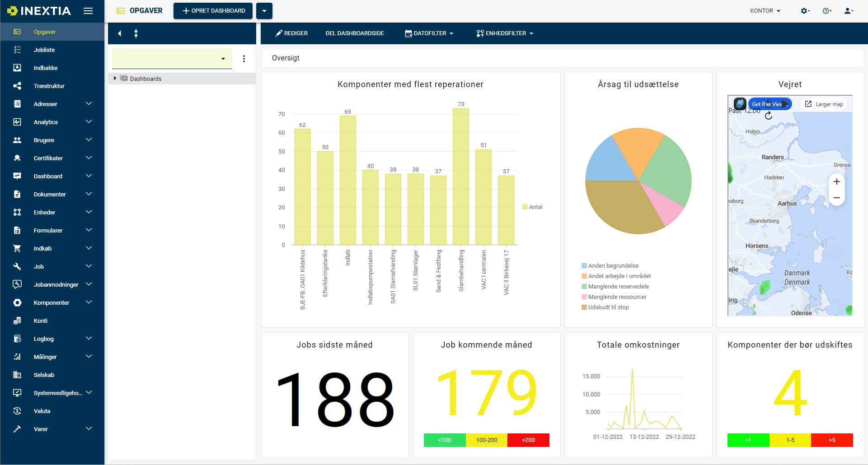Image resolution: width=868 pixels, height=465 pixels.
Task: Open the KONTOR dropdown
Action: coord(765,11)
